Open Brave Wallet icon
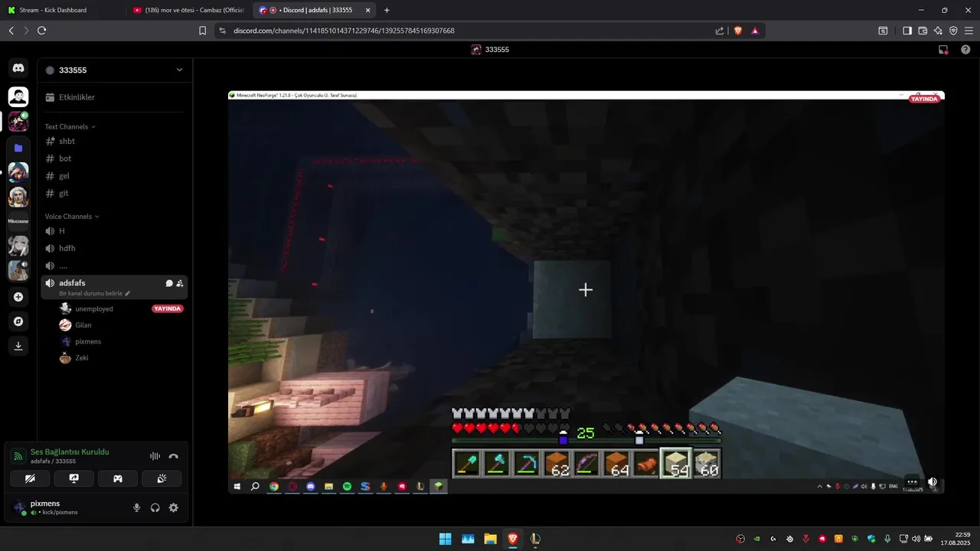This screenshot has height=551, width=980. coord(923,31)
